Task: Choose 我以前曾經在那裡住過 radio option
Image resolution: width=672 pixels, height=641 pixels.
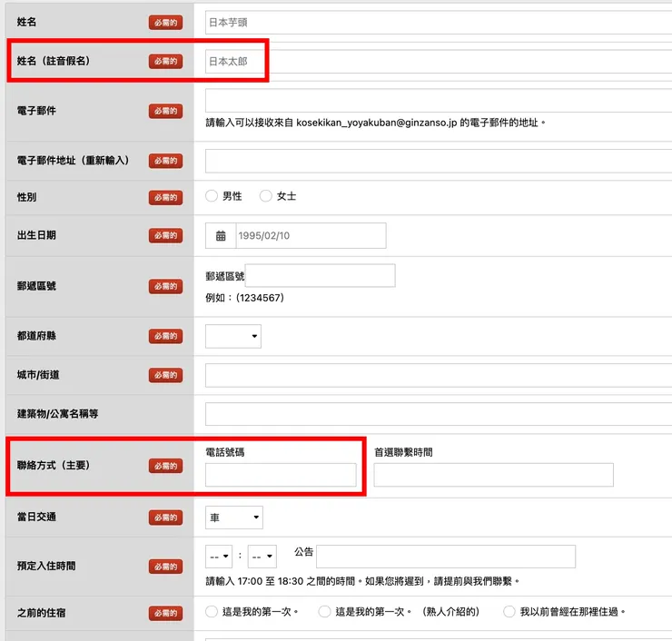Action: point(509,611)
